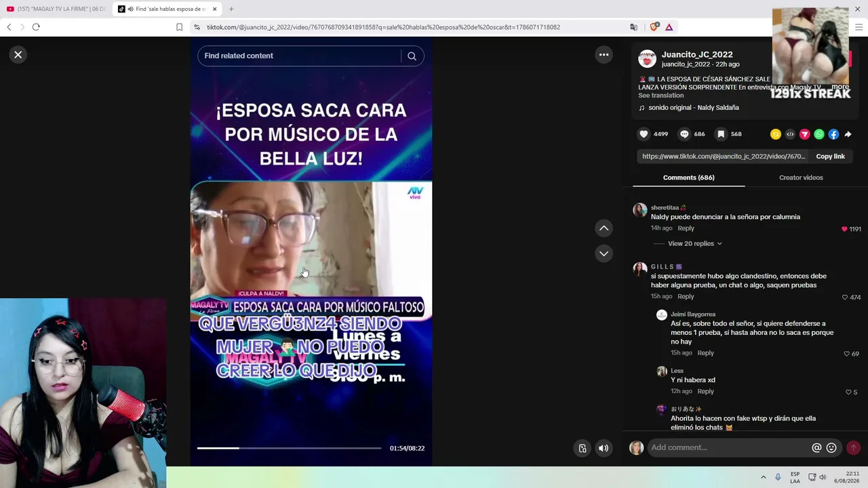
Task: Open the Brave Rewards triangle icon
Action: (669, 27)
